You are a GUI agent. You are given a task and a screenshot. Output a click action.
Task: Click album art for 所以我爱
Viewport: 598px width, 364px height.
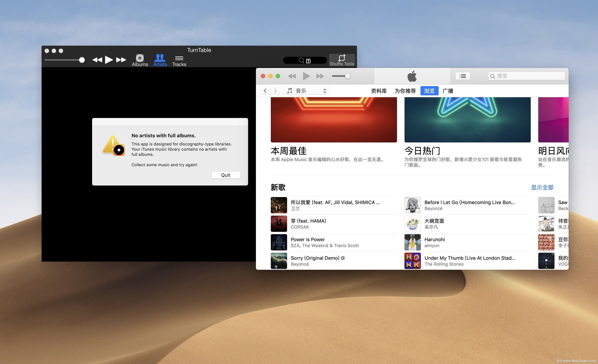point(279,205)
